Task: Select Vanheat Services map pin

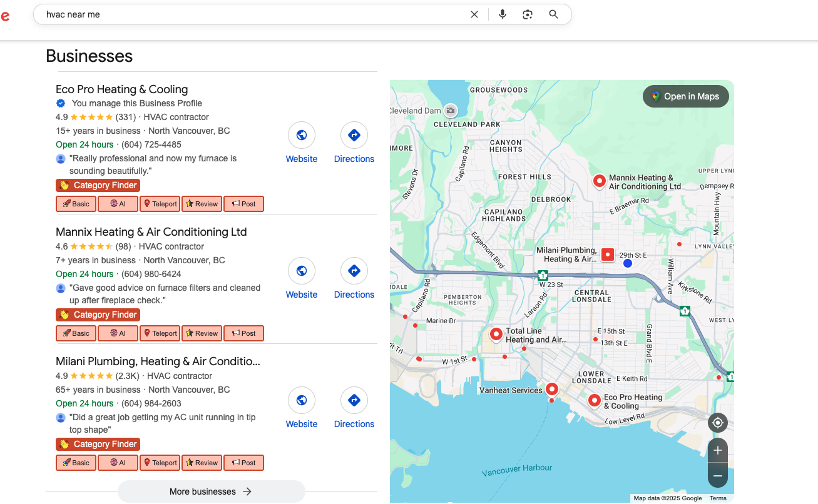Action: pos(551,389)
